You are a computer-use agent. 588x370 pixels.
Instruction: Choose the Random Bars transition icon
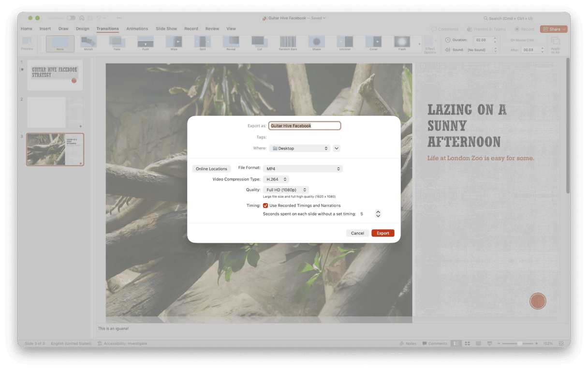coord(288,43)
